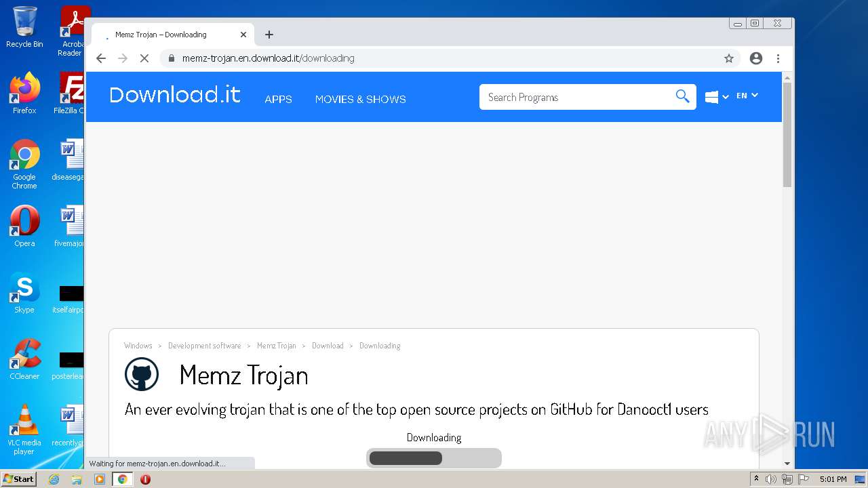Close the Memz Trojan tab
The image size is (868, 488).
pos(243,35)
